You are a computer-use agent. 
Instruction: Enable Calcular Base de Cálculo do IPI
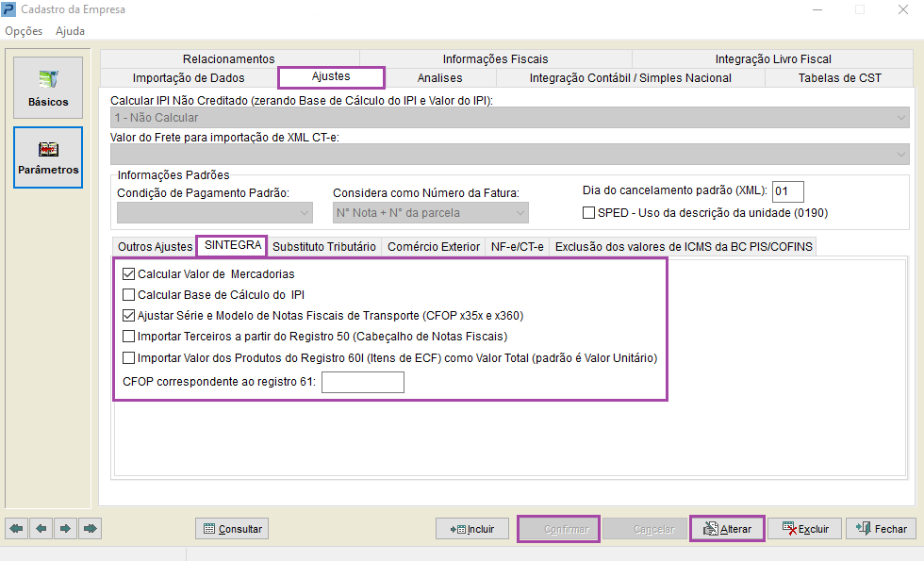click(x=128, y=294)
